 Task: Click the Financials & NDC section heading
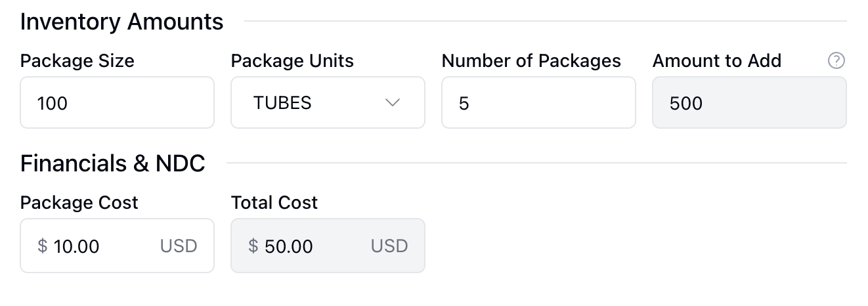click(113, 164)
